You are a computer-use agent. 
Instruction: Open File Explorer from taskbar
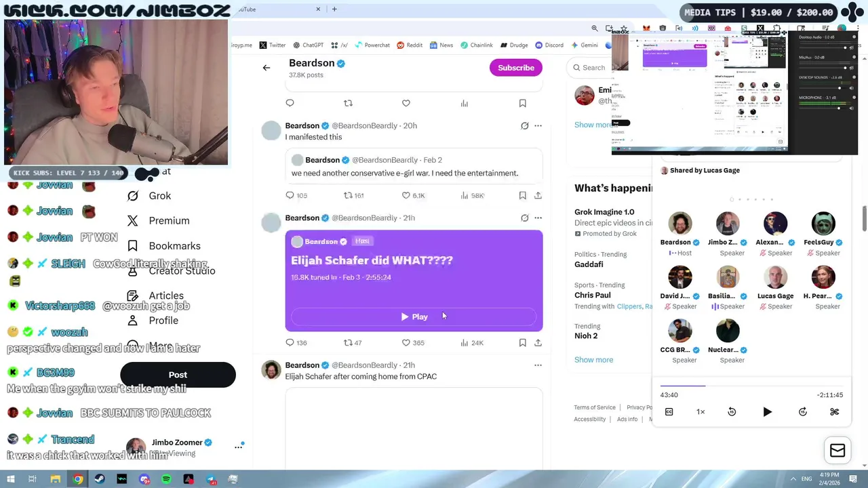55,479
